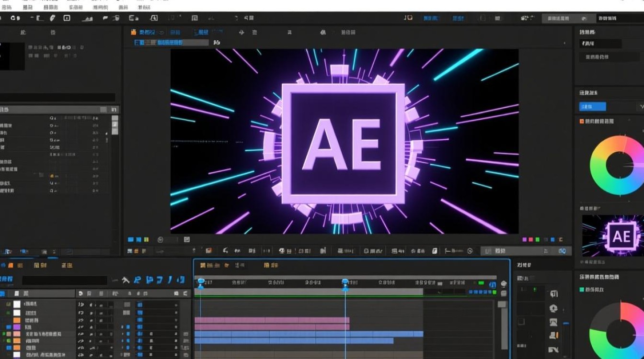Select the feather-shaped pen tool in top toolbar

click(x=52, y=18)
